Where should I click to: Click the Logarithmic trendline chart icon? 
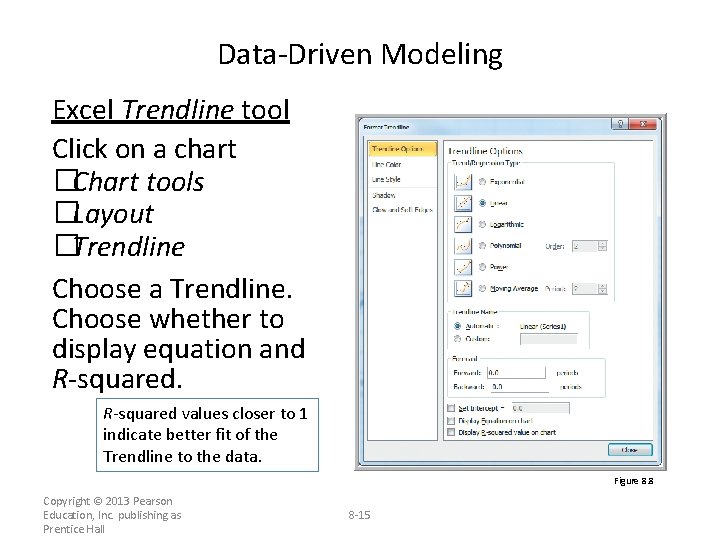(x=463, y=224)
